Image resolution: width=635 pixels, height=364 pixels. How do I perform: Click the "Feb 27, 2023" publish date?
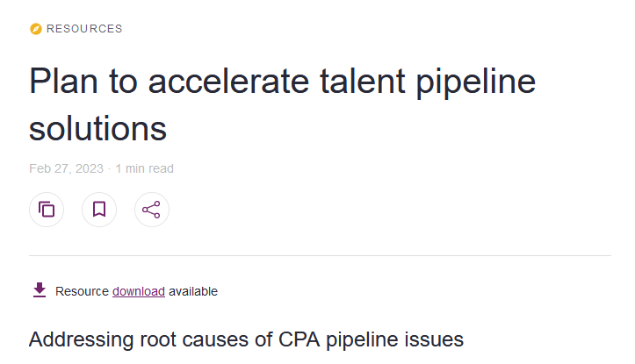click(x=66, y=168)
